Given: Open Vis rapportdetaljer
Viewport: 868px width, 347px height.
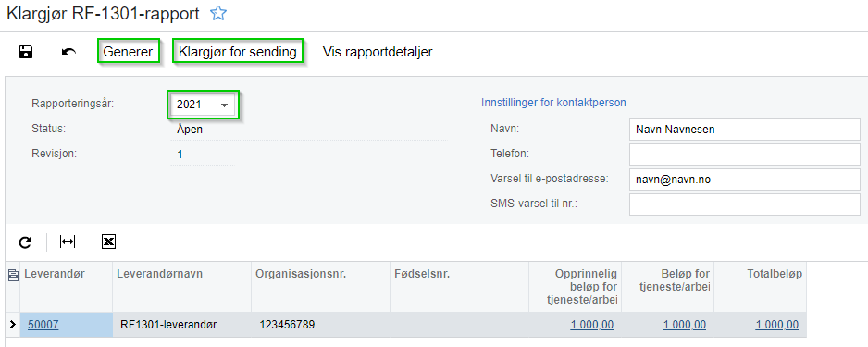Looking at the screenshot, I should pyautogui.click(x=378, y=52).
